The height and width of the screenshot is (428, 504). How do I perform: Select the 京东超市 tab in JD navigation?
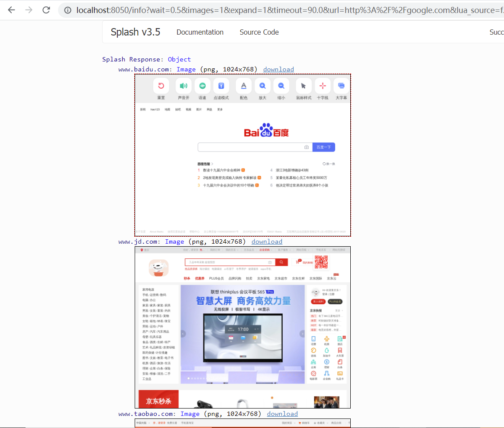(281, 279)
